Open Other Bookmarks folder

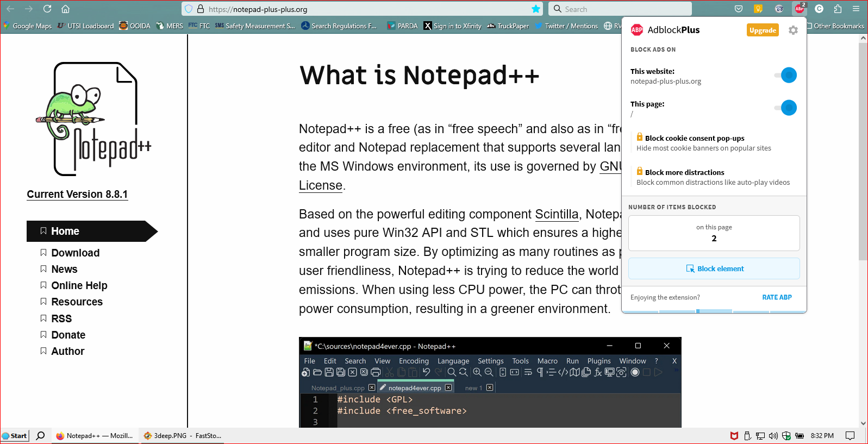(x=836, y=26)
